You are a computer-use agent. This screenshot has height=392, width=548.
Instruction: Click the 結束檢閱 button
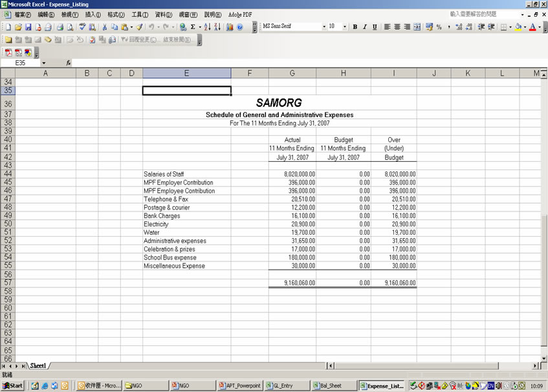[175, 39]
